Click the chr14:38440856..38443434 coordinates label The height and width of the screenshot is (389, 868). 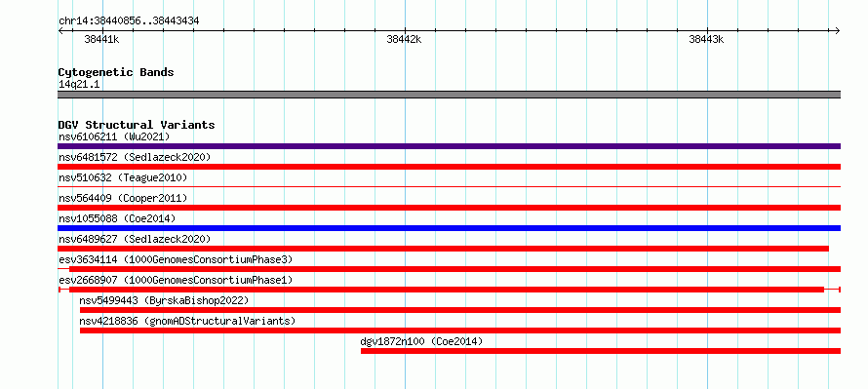pyautogui.click(x=129, y=21)
